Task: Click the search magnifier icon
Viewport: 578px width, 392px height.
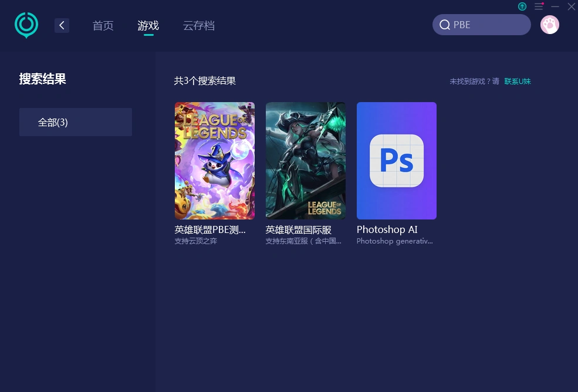Action: pyautogui.click(x=445, y=25)
